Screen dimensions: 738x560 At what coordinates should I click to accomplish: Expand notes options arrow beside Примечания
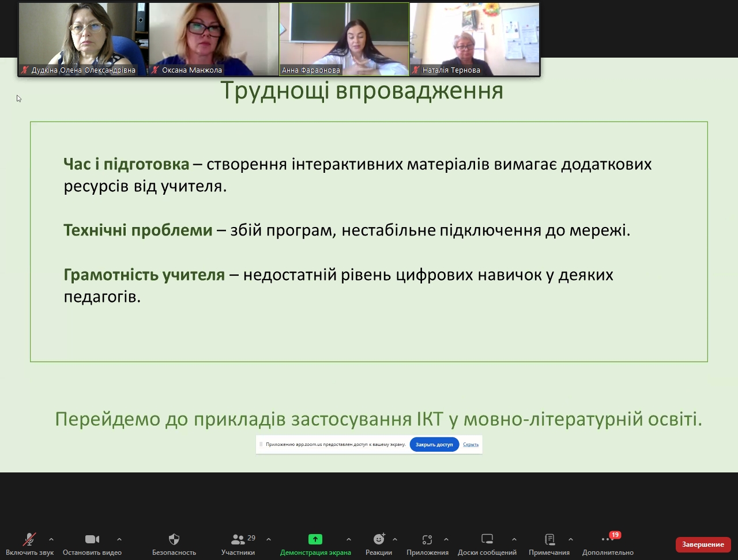pos(571,540)
